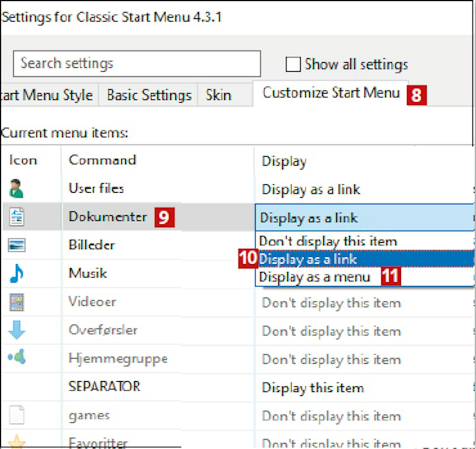Click Display value for User files row

pos(311,189)
